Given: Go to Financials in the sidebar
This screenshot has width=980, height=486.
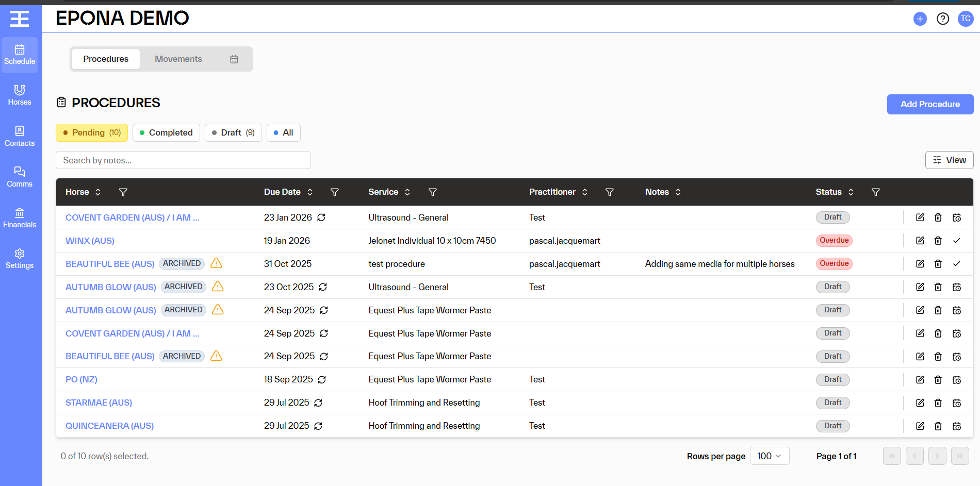Looking at the screenshot, I should click(20, 217).
